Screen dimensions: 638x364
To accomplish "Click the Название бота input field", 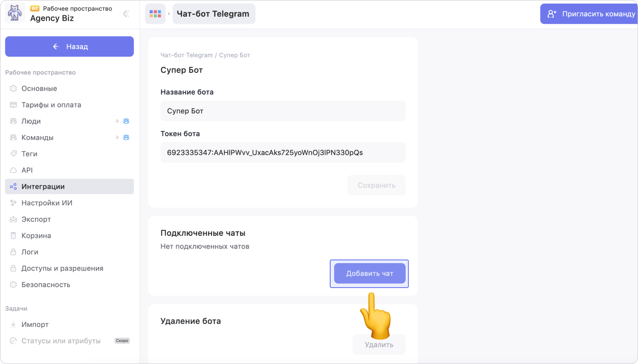I will pos(283,111).
